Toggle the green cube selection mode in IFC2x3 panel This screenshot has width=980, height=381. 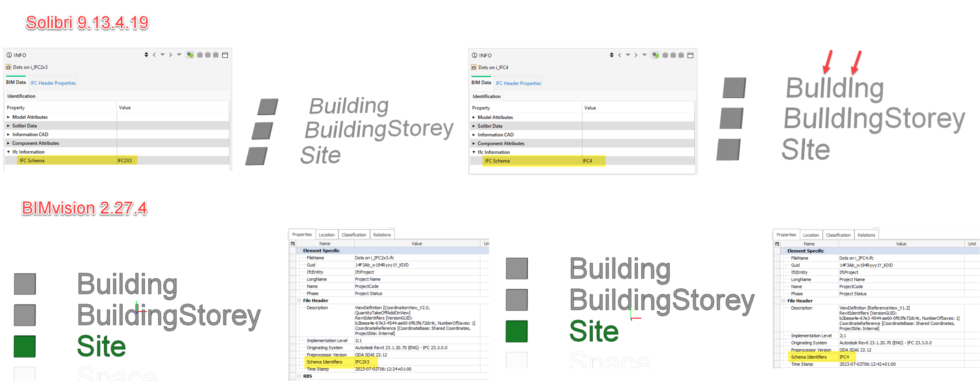click(190, 55)
